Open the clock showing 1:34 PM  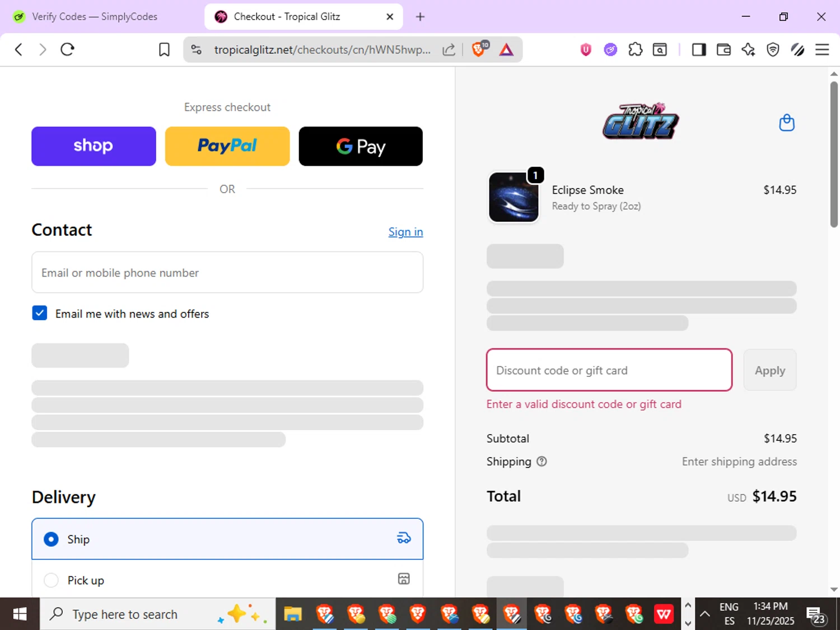[x=771, y=614]
